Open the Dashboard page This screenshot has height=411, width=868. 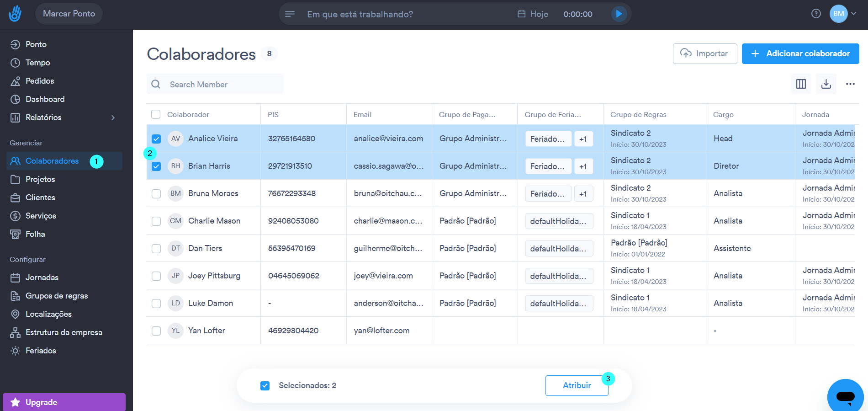coord(45,99)
